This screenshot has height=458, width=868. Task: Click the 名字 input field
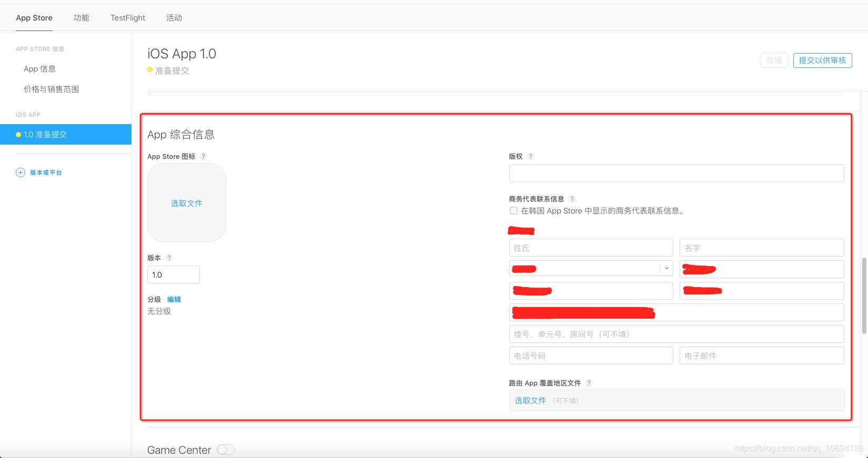click(x=762, y=248)
